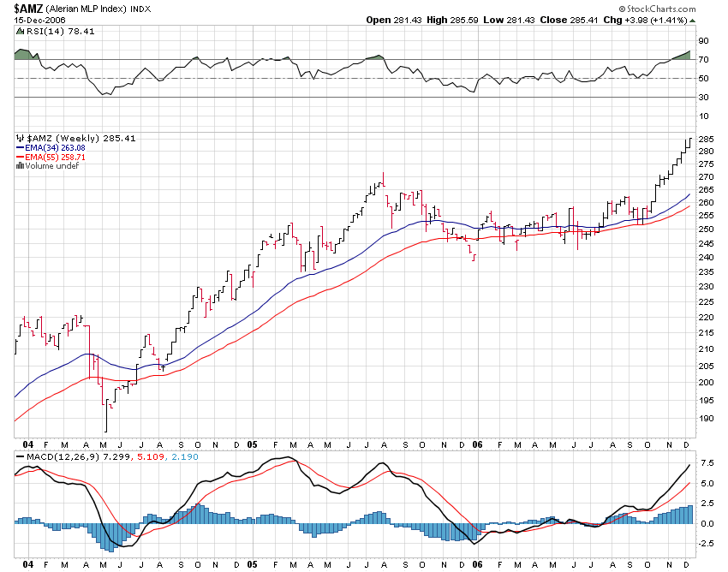This screenshot has width=728, height=572.
Task: Click the green up-triangle beside the Chg value
Action: [692, 21]
